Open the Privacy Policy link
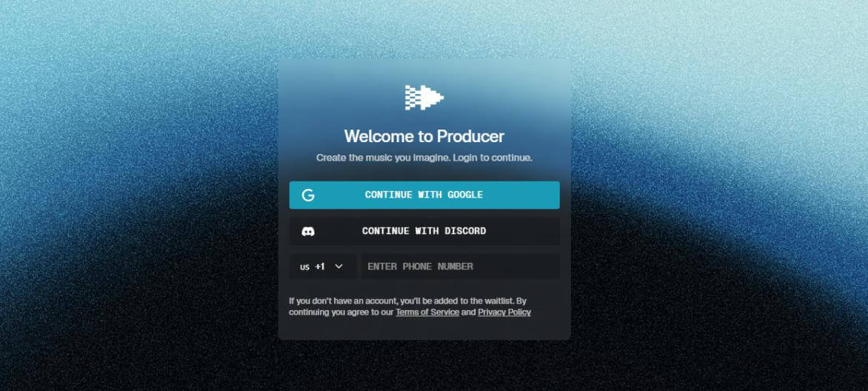 pos(504,313)
